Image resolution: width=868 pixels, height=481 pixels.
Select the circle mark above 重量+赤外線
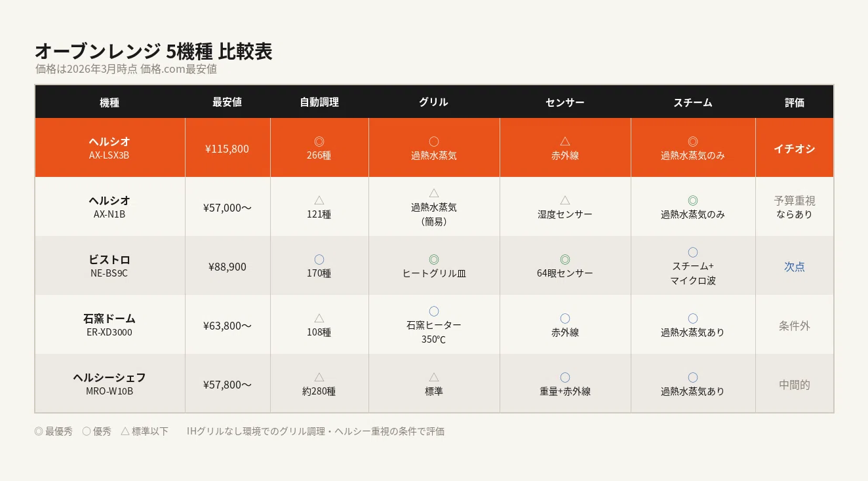565,377
